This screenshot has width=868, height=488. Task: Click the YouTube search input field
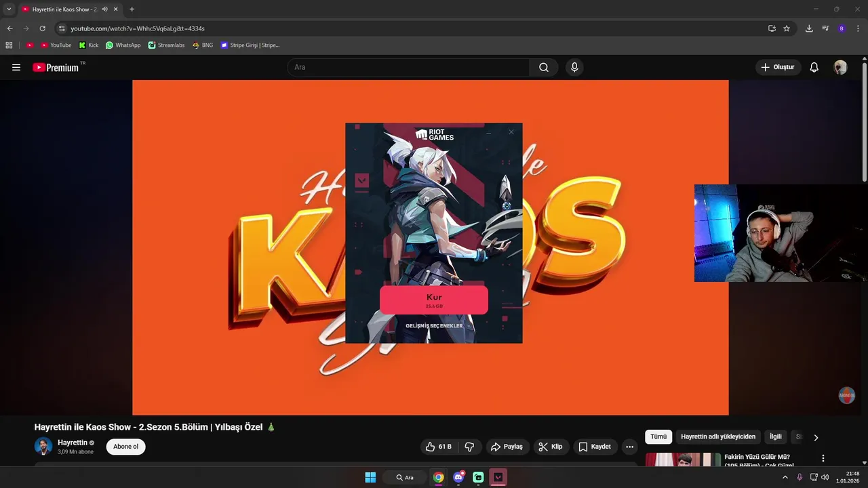[x=408, y=67]
